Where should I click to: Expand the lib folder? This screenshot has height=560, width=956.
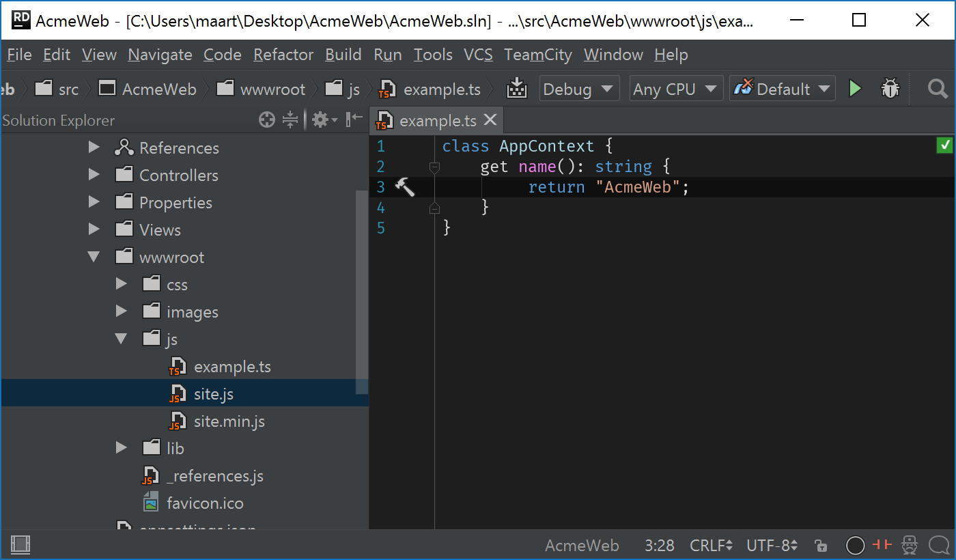[x=122, y=448]
